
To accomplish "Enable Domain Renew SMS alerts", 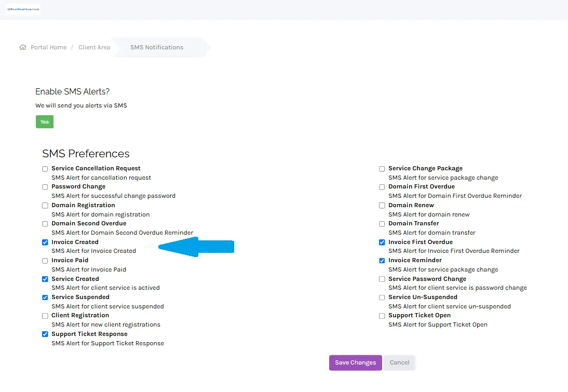I will (x=382, y=205).
